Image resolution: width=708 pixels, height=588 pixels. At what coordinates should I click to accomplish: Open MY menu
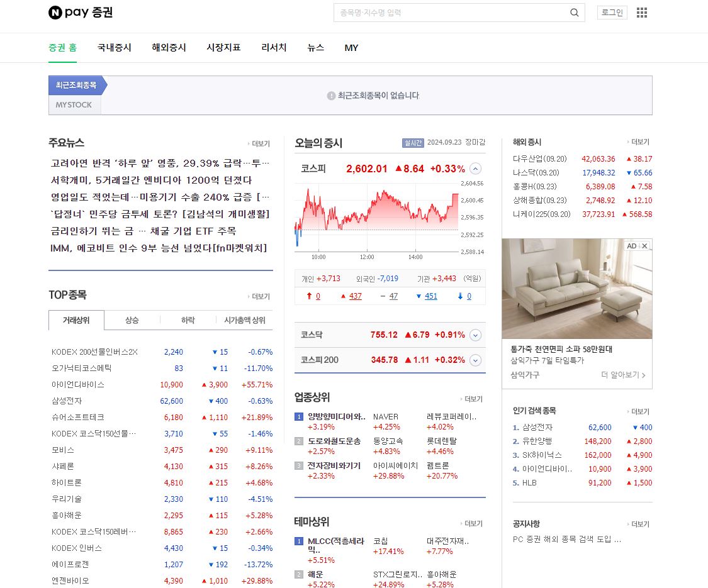click(x=351, y=47)
